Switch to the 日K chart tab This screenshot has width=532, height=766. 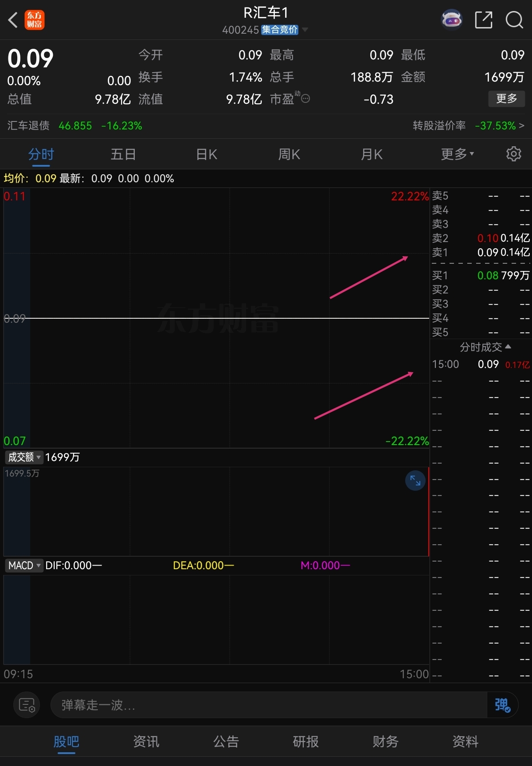click(207, 154)
